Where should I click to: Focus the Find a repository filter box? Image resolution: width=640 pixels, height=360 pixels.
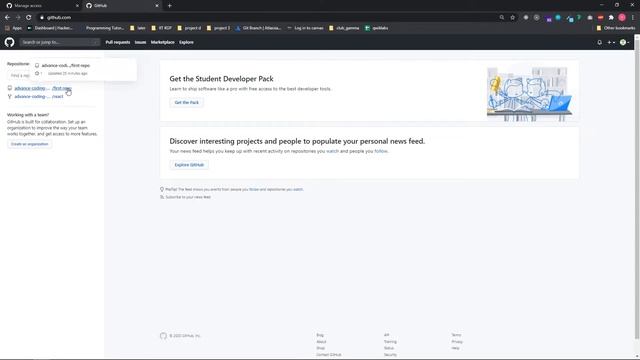tap(19, 76)
